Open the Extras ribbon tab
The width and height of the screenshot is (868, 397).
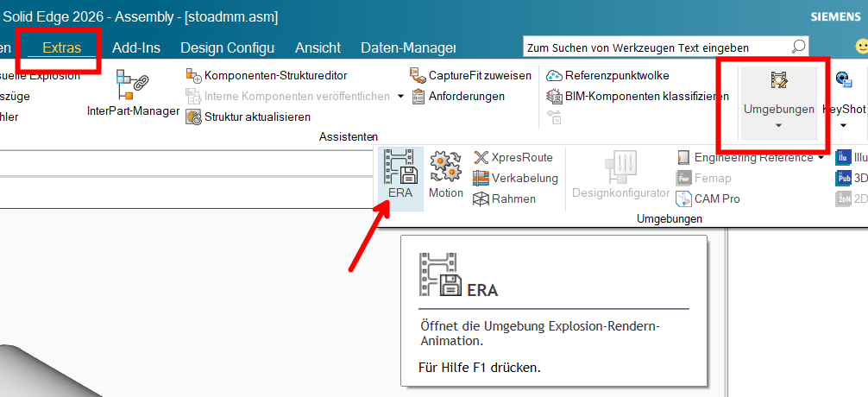coord(62,48)
